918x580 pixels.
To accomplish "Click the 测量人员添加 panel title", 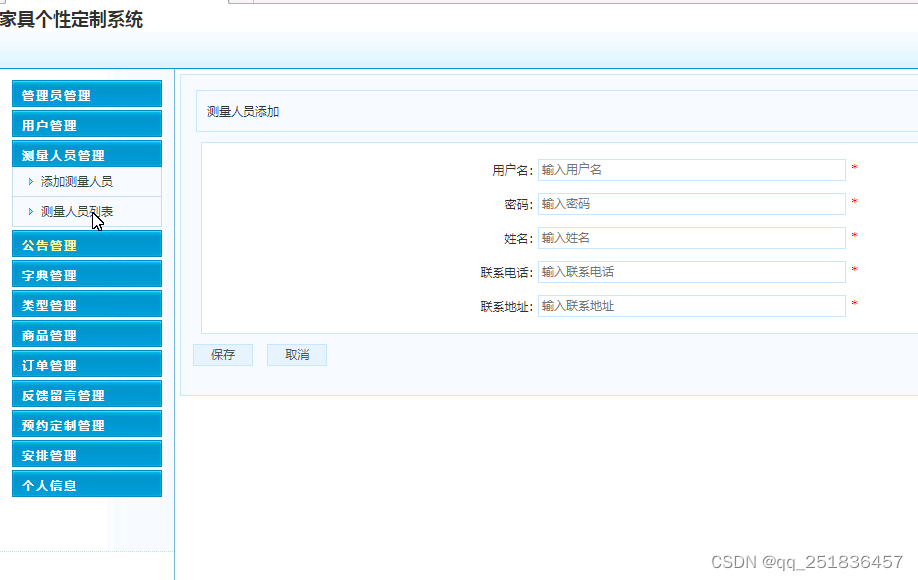I will (243, 112).
